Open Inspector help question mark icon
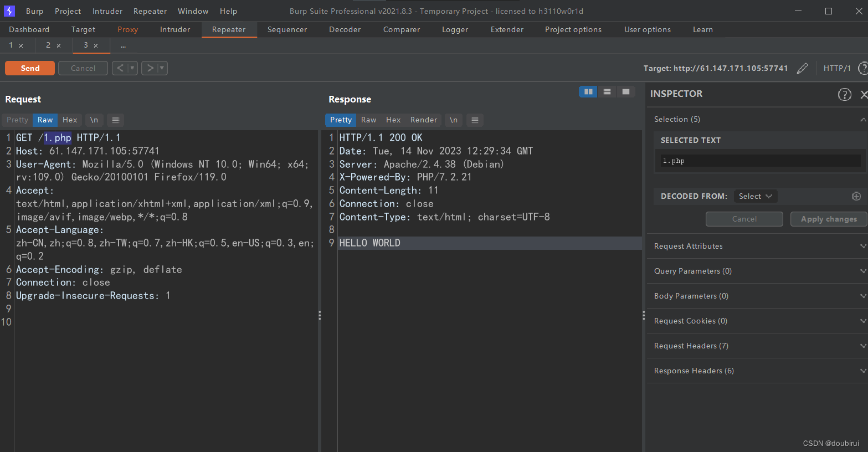 [x=844, y=94]
